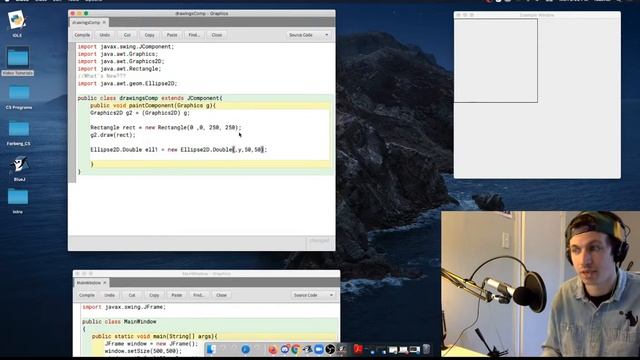Open BlueJ bird icon in Dock
640x360 pixels.
tap(307, 349)
